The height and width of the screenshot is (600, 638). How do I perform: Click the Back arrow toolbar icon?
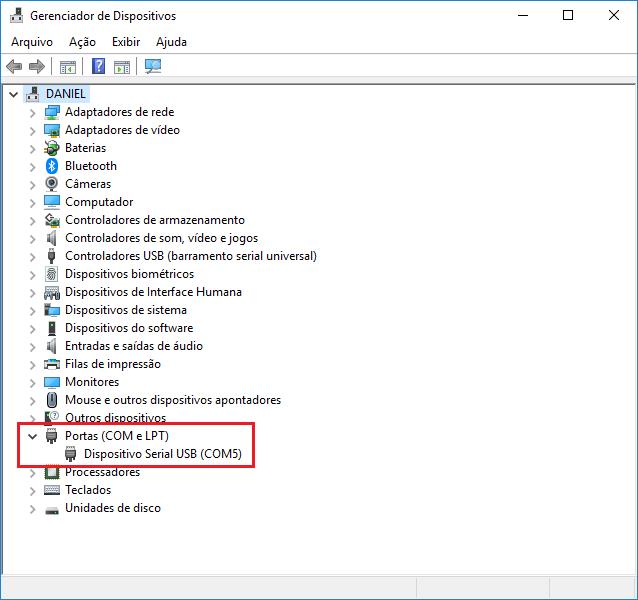click(14, 66)
